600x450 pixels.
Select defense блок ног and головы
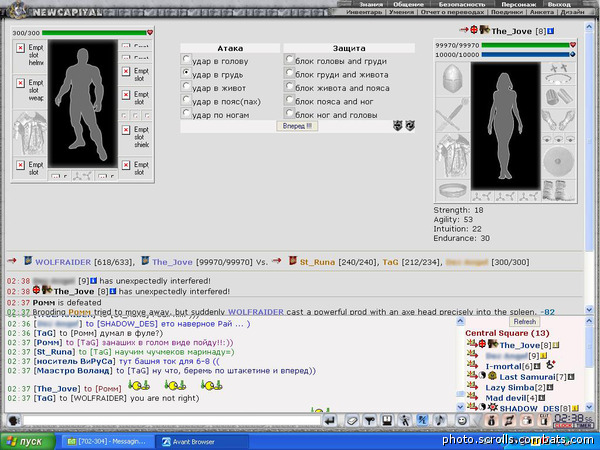coord(289,113)
